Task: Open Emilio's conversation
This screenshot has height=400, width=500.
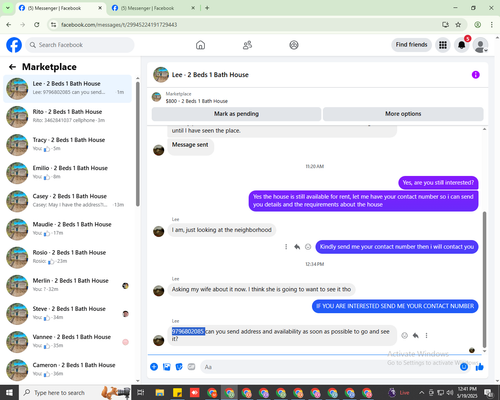Action: coord(67,173)
